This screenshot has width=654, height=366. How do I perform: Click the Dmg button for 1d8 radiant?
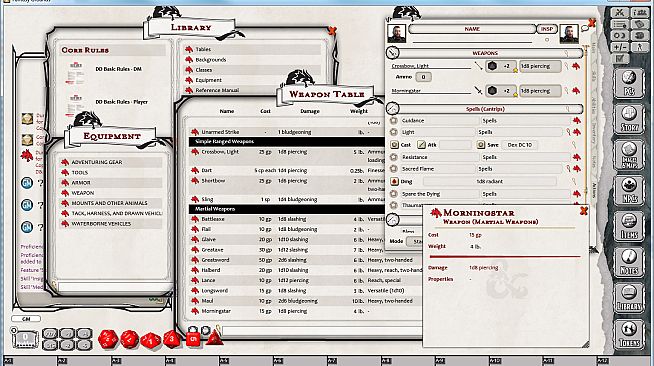coord(394,181)
